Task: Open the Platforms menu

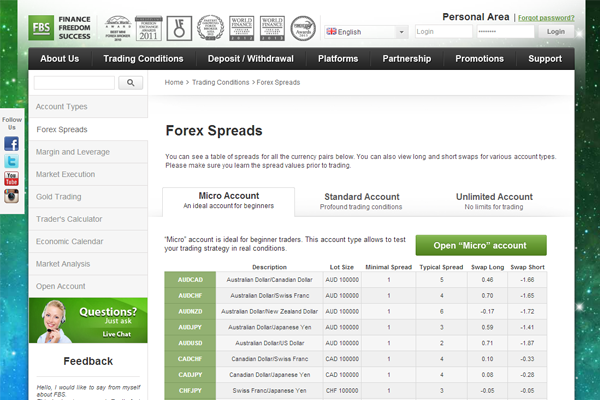Action: [338, 59]
